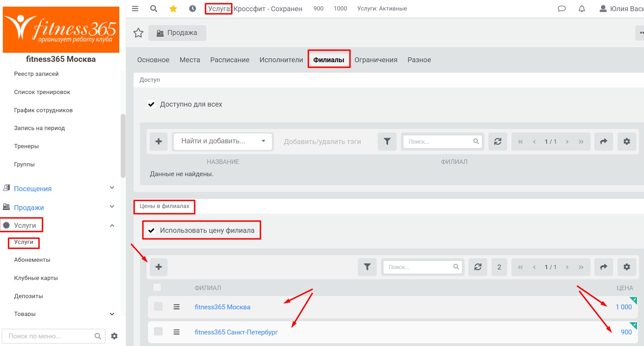Click plus button in the Доступ toolbar
This screenshot has width=644, height=346.
click(x=158, y=142)
